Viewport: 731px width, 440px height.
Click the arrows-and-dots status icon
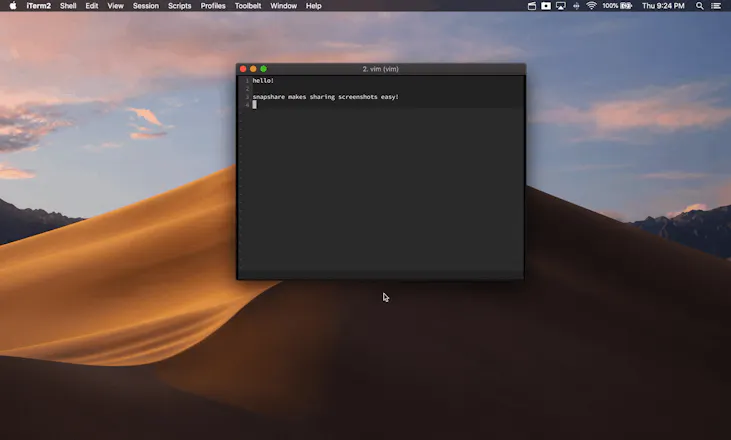click(576, 6)
